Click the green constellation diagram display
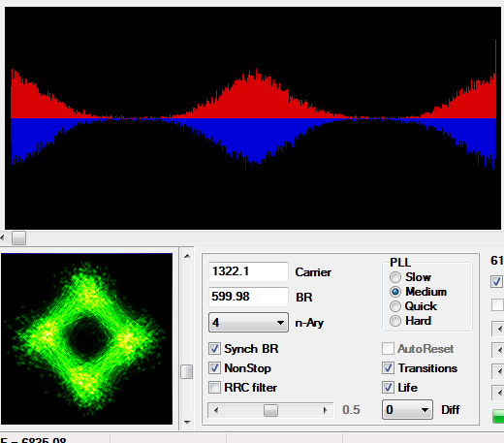This screenshot has width=504, height=443. [x=86, y=339]
